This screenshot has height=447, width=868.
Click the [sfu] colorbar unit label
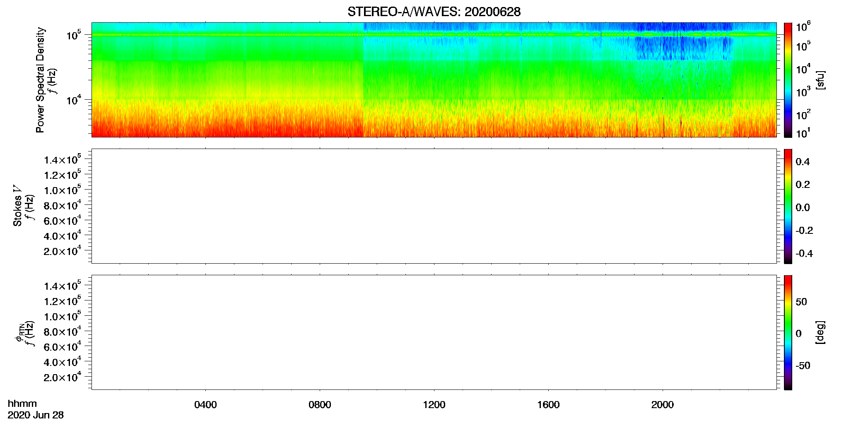pyautogui.click(x=820, y=80)
